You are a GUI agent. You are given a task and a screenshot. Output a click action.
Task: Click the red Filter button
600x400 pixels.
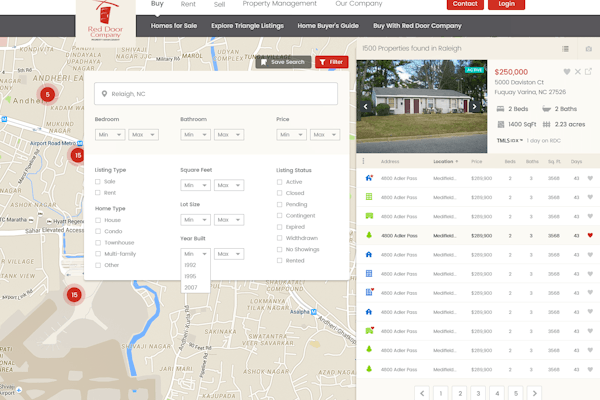tap(332, 62)
